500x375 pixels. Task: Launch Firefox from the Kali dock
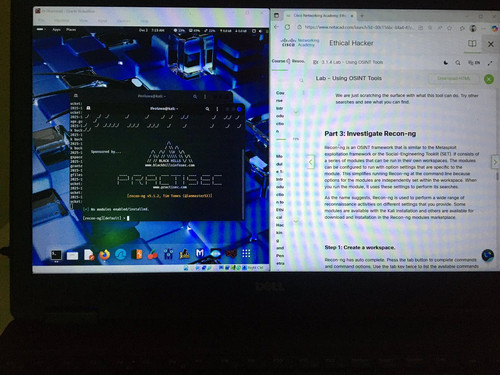tap(104, 255)
